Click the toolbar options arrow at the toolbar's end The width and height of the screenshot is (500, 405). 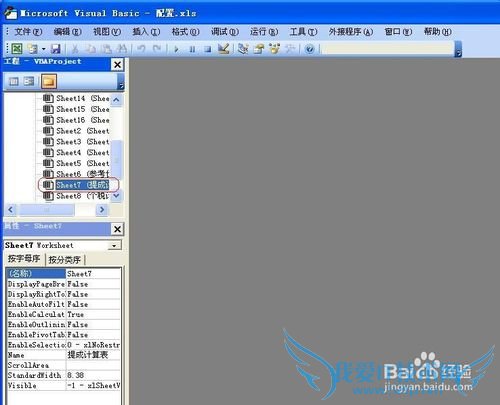click(x=458, y=49)
